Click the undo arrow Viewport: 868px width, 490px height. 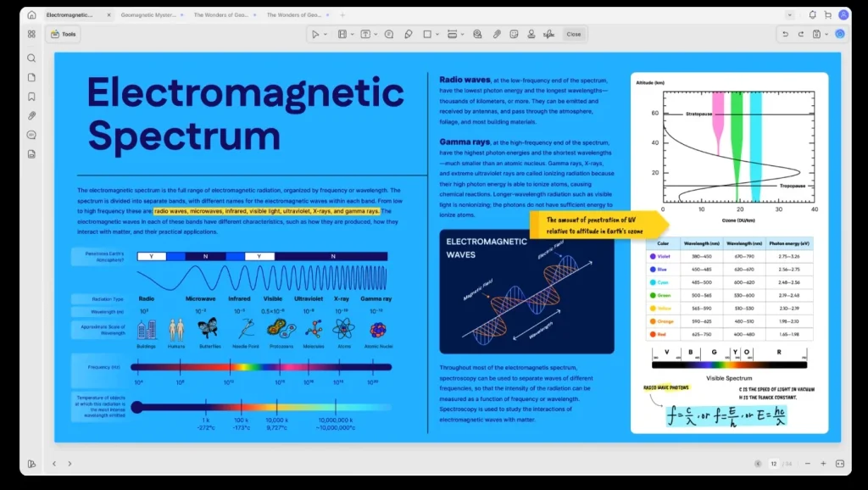pos(785,34)
